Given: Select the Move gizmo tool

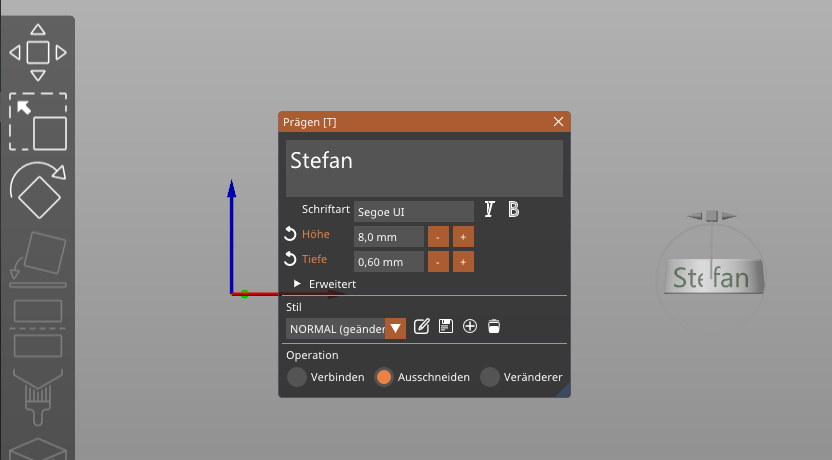Looking at the screenshot, I should pyautogui.click(x=38, y=52).
